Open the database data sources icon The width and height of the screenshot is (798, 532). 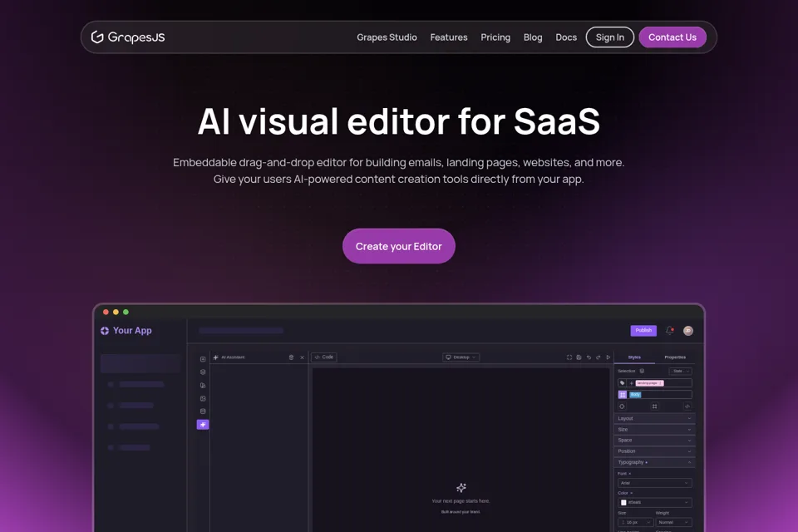(203, 411)
